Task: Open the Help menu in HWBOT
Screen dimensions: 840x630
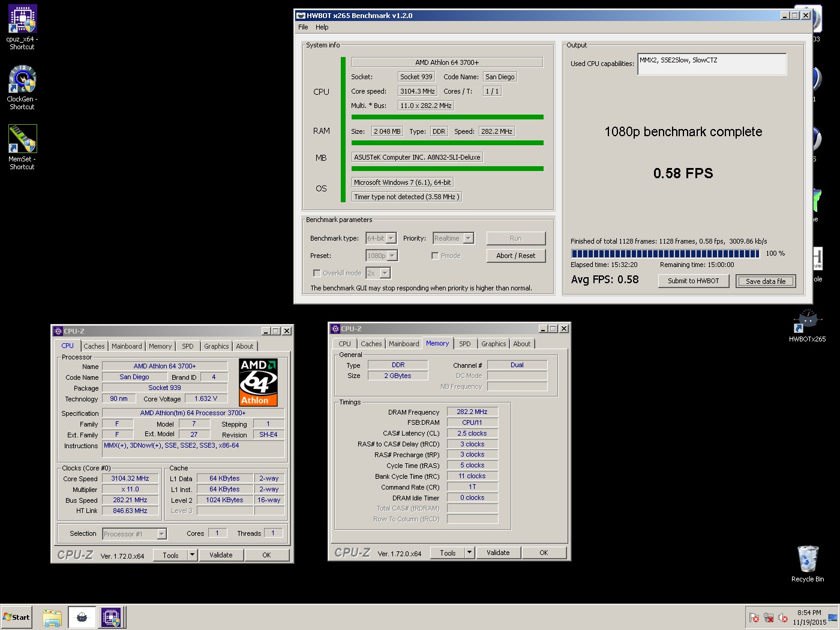Action: coord(322,27)
